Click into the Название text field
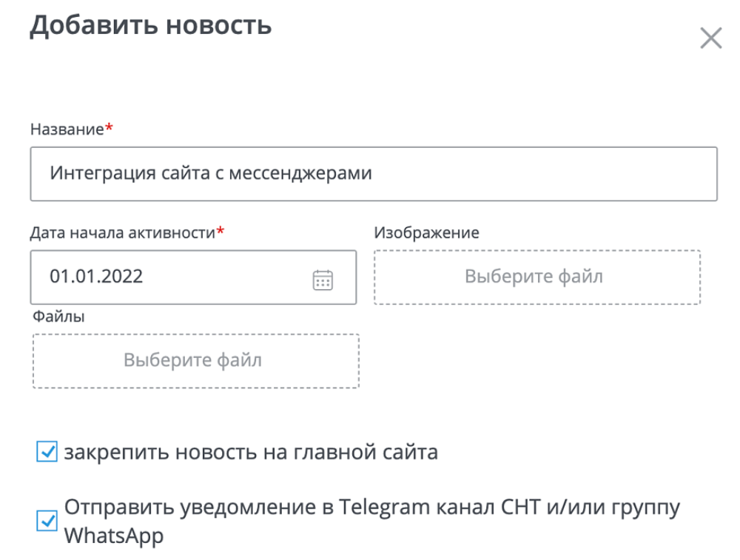The height and width of the screenshot is (560, 740). click(374, 174)
